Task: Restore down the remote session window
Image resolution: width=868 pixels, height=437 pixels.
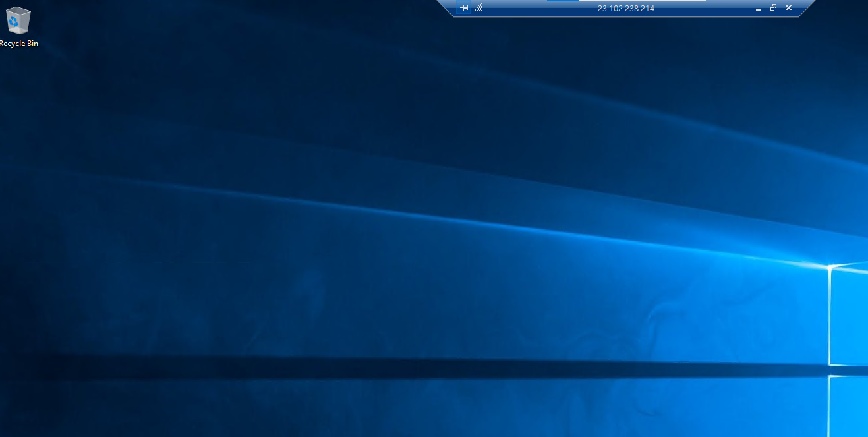Action: [773, 8]
